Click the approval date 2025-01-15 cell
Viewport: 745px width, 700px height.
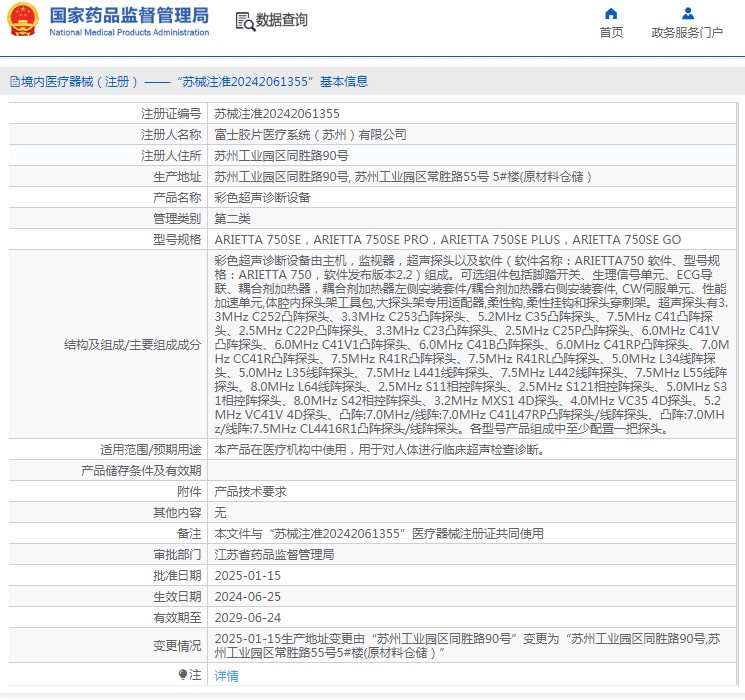pos(248,576)
